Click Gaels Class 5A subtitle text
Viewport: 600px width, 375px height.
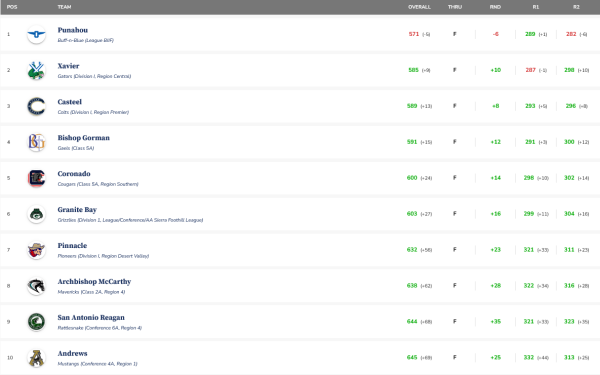pyautogui.click(x=76, y=148)
